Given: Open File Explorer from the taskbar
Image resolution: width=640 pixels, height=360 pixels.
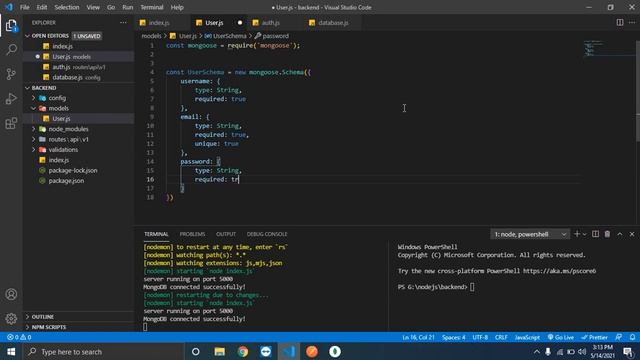Looking at the screenshot, I should pyautogui.click(x=220, y=351).
